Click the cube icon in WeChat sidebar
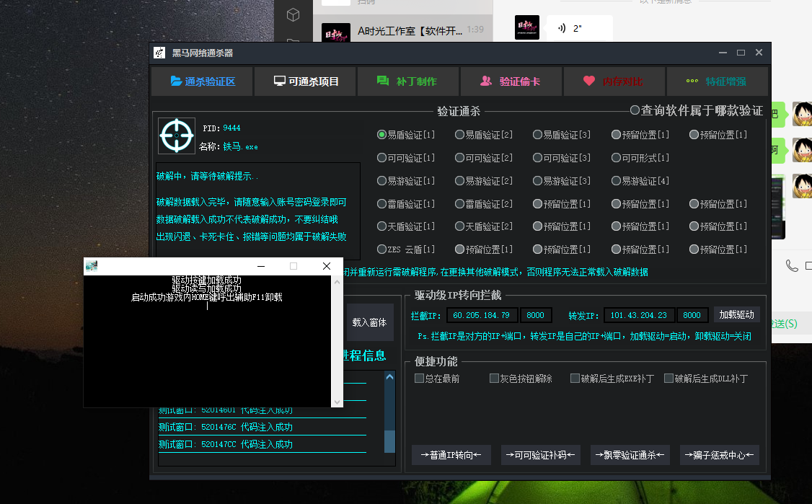This screenshot has height=504, width=812. pos(293,15)
